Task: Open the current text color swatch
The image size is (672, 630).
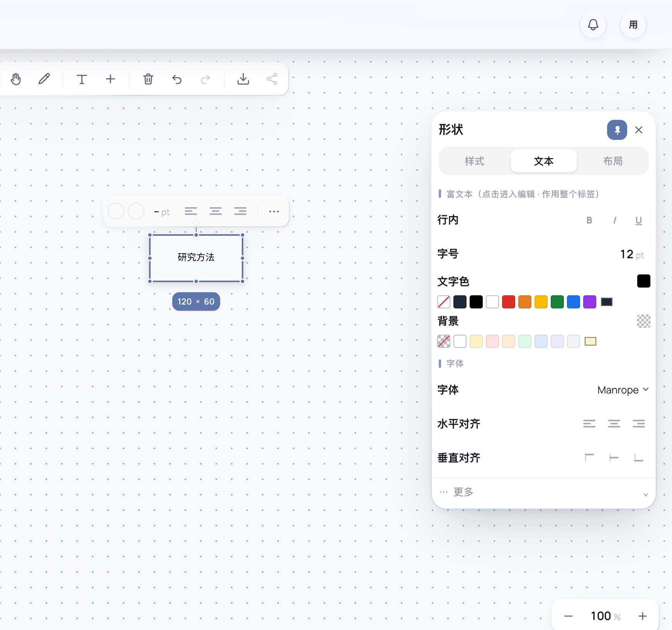Action: 643,281
